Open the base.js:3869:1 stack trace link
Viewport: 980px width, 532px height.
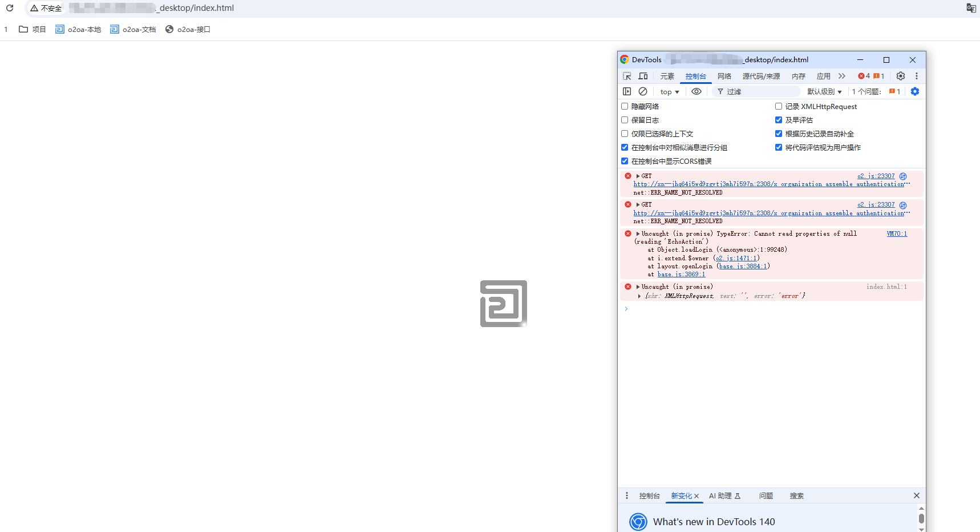[x=681, y=274]
